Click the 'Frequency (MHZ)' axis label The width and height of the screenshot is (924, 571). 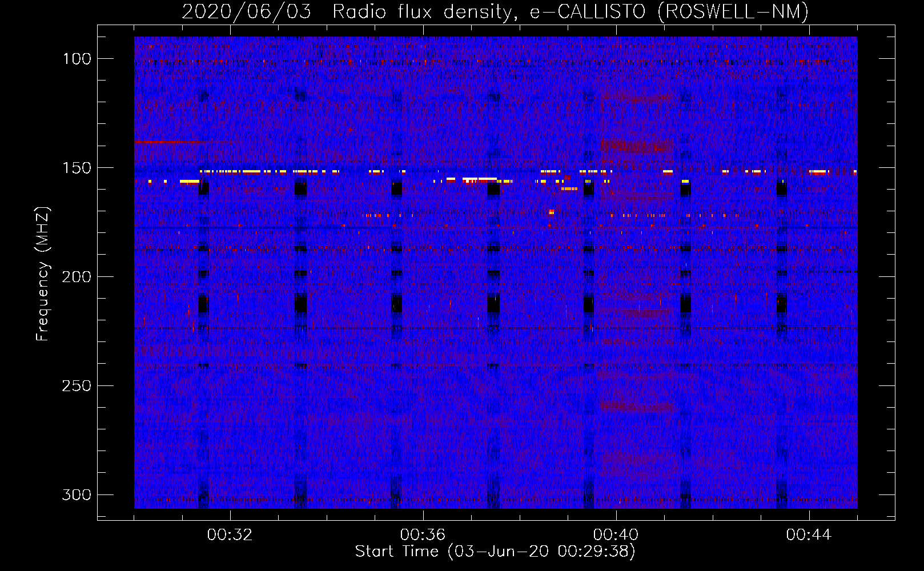pyautogui.click(x=43, y=274)
